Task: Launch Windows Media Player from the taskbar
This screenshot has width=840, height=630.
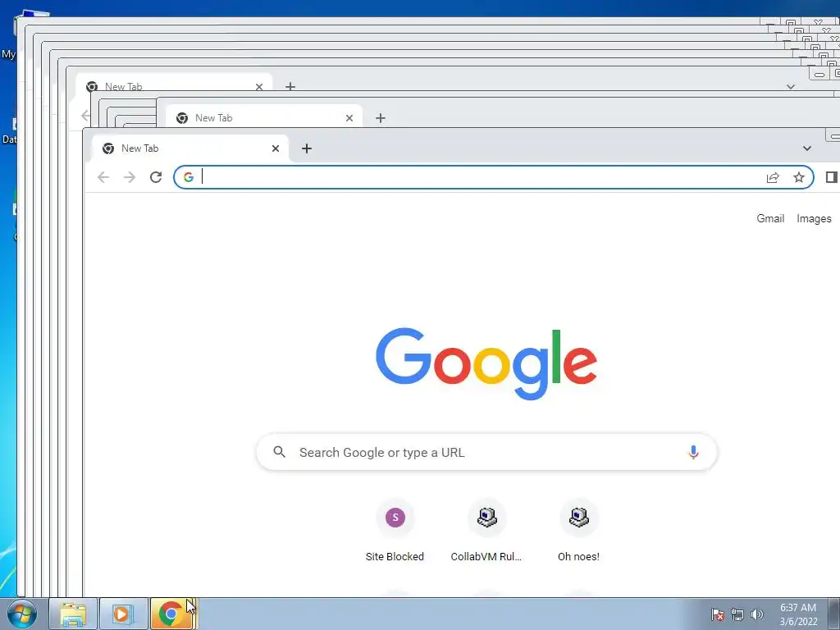Action: [x=123, y=614]
